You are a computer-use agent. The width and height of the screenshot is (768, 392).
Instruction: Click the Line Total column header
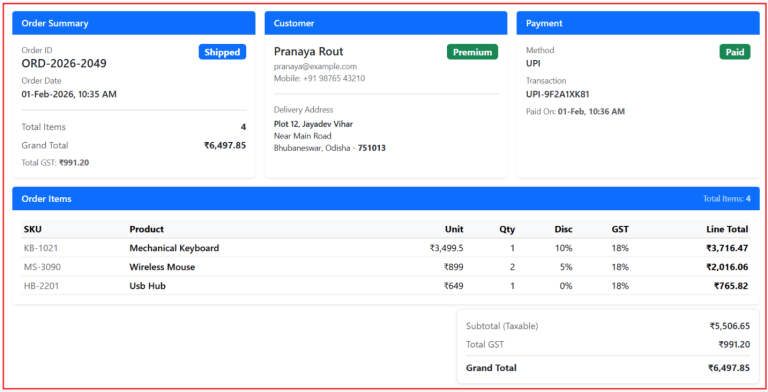tap(727, 229)
